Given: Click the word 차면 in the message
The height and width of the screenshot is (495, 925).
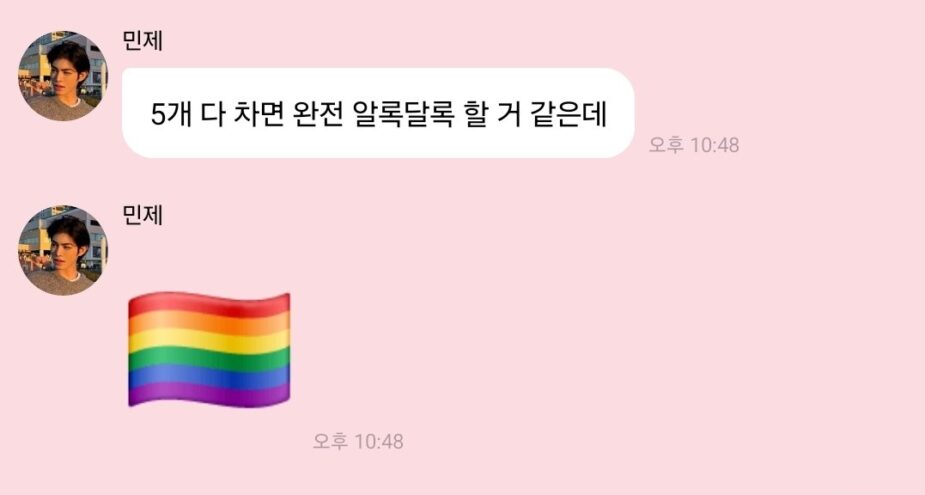Looking at the screenshot, I should point(258,114).
